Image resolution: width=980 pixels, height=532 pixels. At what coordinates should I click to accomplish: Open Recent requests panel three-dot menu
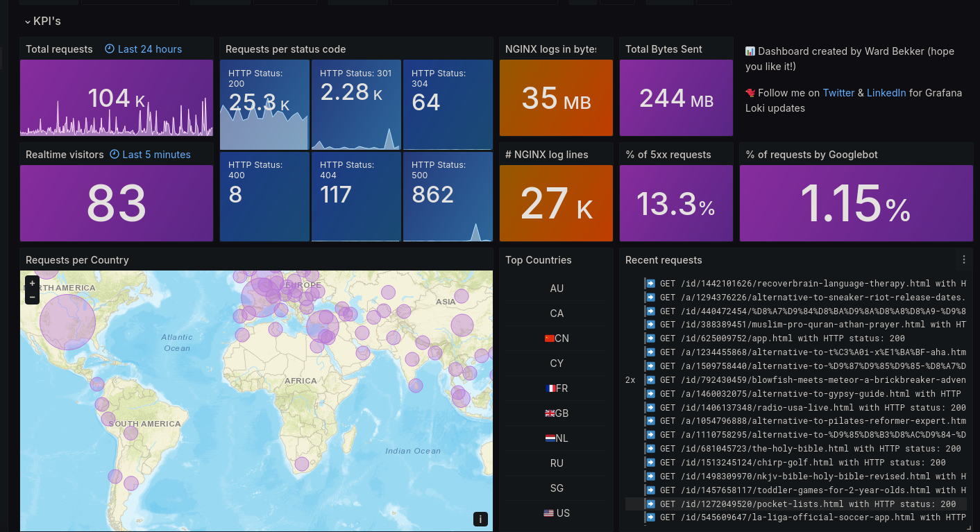[963, 260]
